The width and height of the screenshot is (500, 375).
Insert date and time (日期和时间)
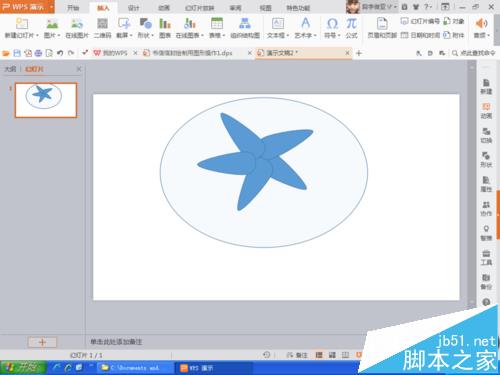(420, 35)
